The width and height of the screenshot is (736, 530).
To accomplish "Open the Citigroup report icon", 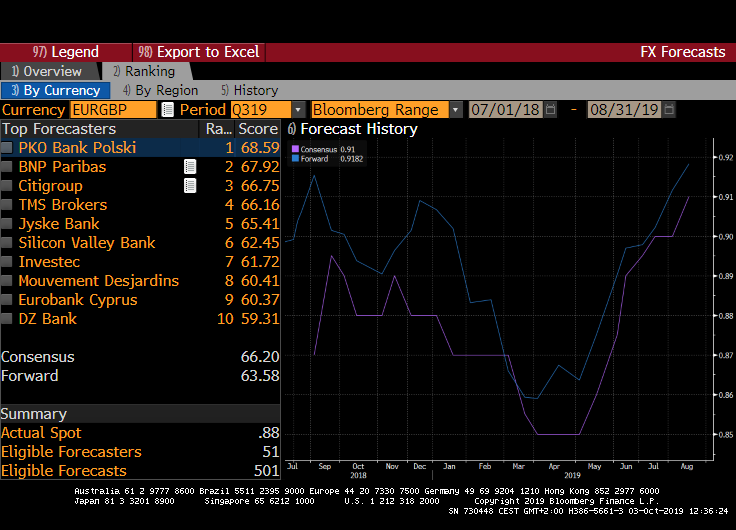I will [190, 186].
